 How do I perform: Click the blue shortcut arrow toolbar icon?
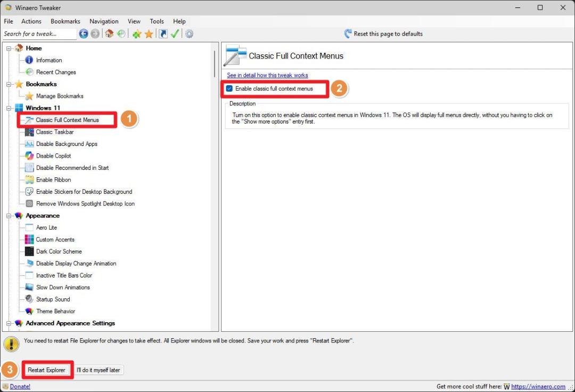point(163,34)
